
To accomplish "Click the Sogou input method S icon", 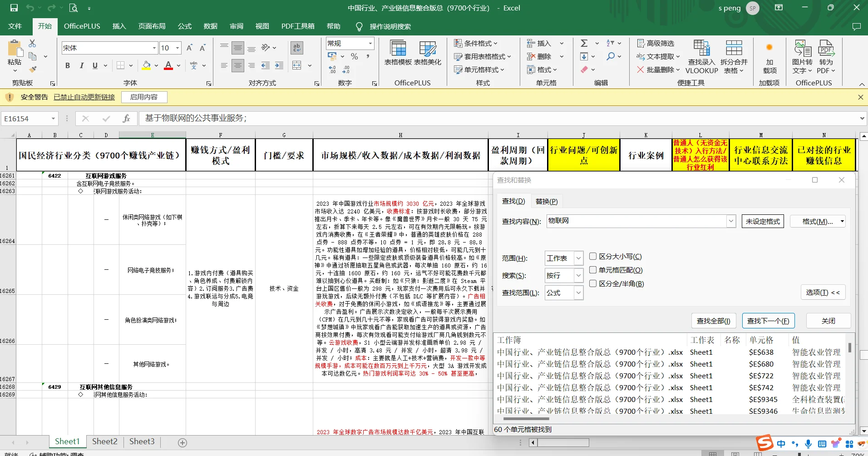I will coord(764,443).
